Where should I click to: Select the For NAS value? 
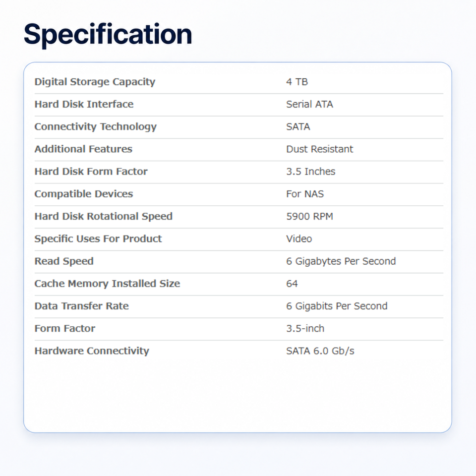(305, 194)
